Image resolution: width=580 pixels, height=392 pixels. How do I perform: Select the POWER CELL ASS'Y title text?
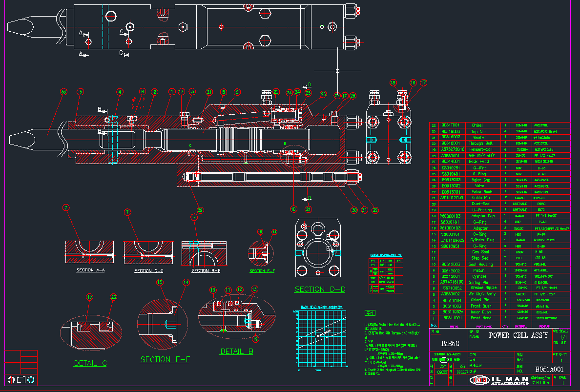pos(518,335)
